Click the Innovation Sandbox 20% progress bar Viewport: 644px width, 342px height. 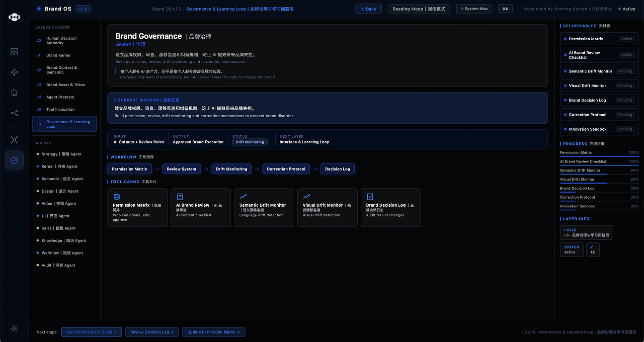[x=599, y=210]
